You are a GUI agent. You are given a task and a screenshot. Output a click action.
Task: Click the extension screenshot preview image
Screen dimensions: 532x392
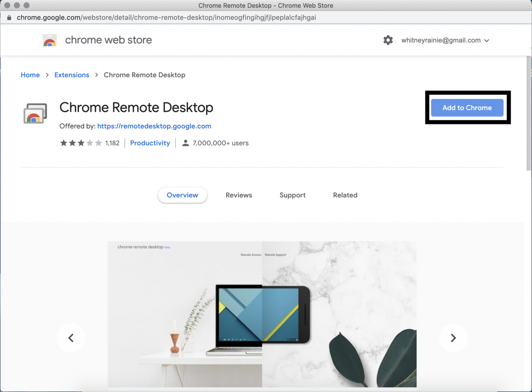pos(262,314)
